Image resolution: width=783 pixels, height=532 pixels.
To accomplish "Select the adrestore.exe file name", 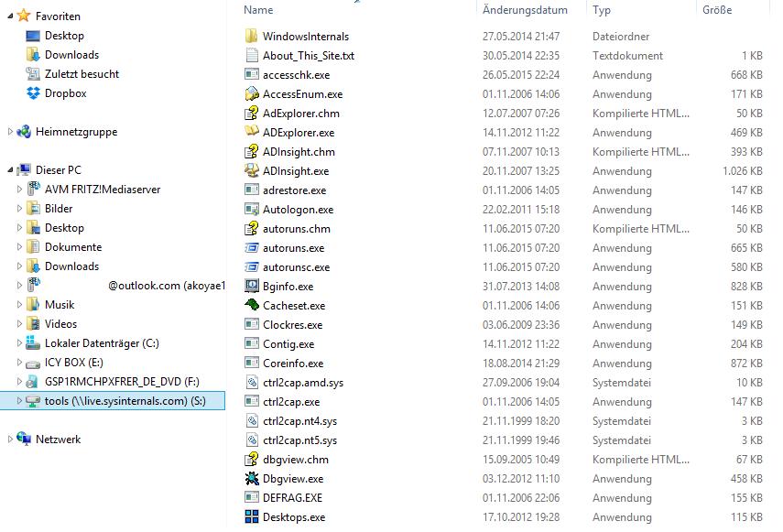I will [294, 190].
